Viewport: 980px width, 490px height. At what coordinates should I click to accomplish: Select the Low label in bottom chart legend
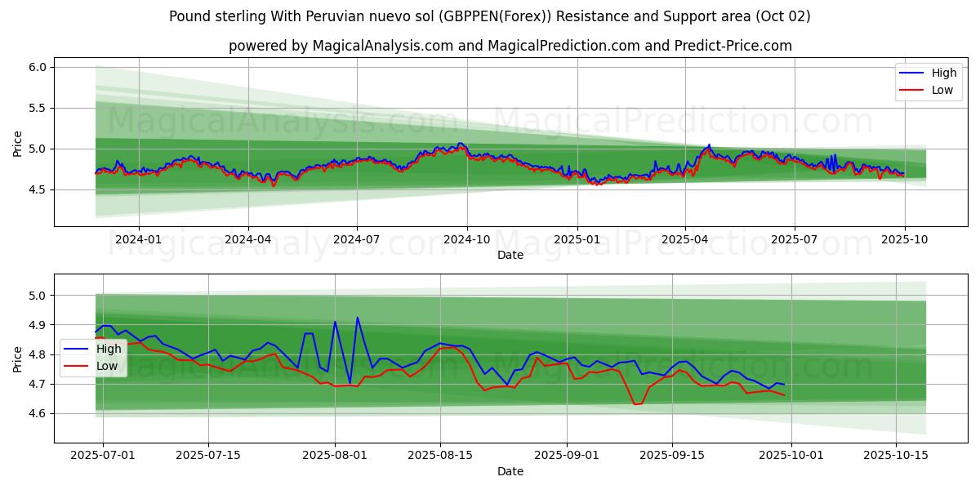pyautogui.click(x=106, y=366)
